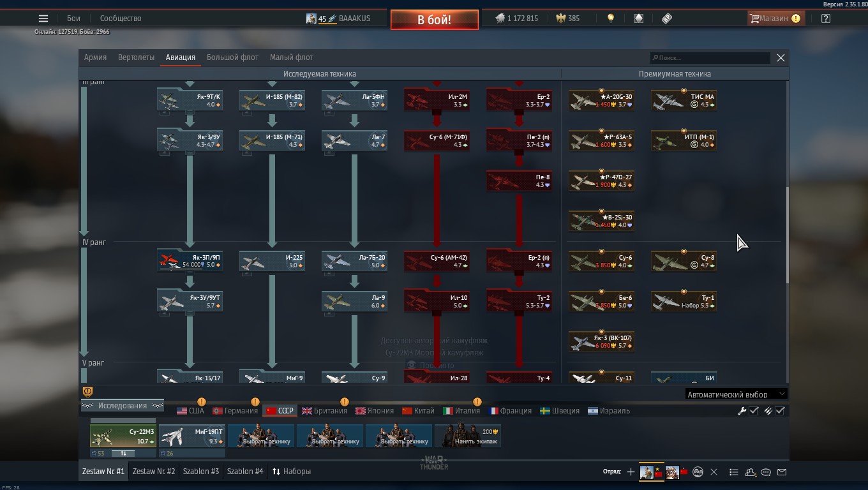The image size is (868, 490).
Task: Select Япония nation tab
Action: [374, 411]
